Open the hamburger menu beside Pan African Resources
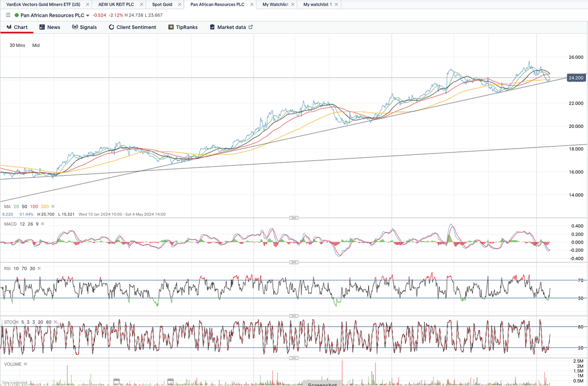 click(8, 15)
